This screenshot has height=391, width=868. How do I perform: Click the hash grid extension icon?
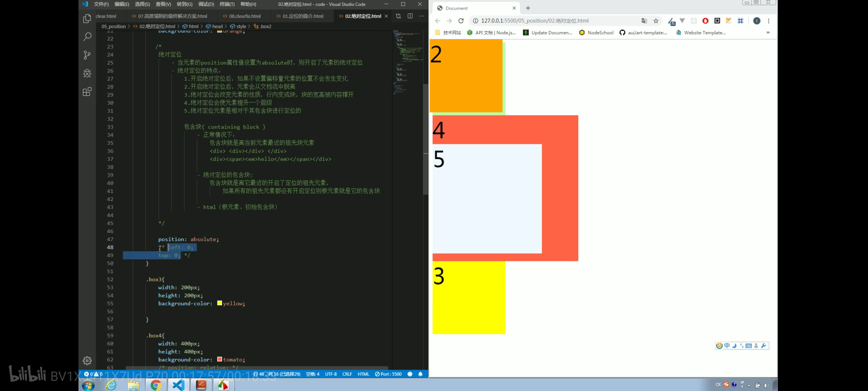click(x=740, y=21)
